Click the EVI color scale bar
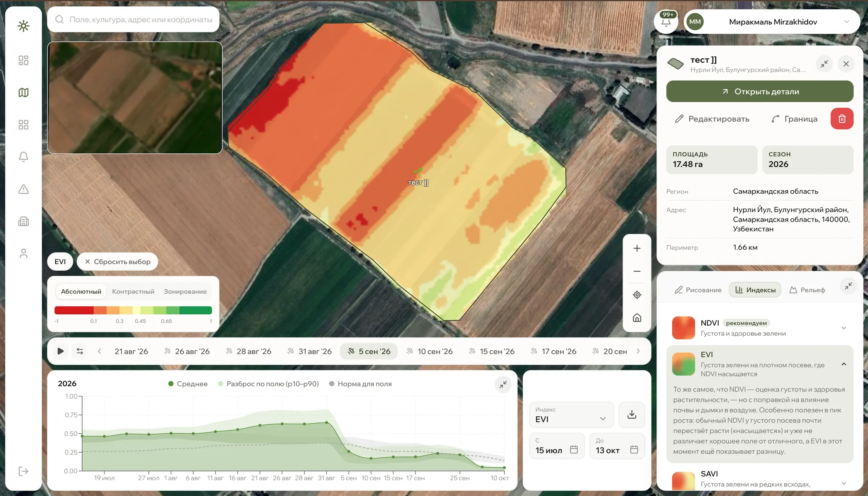The width and height of the screenshot is (868, 496). pyautogui.click(x=133, y=310)
